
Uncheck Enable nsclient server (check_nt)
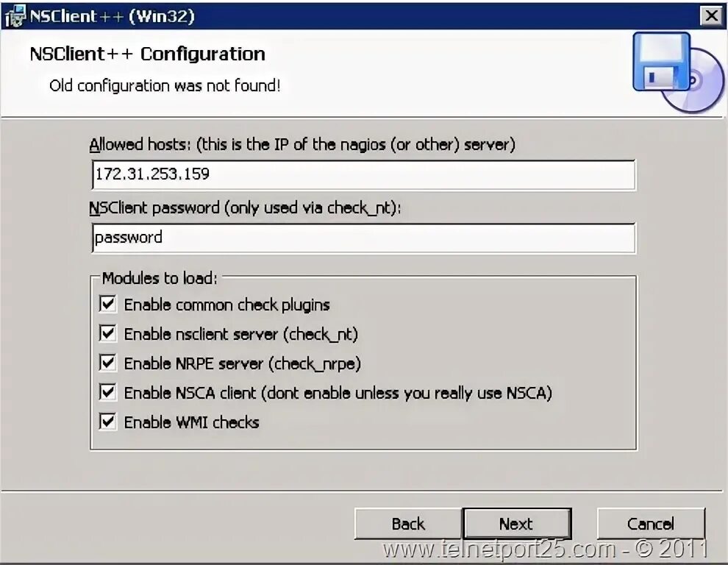pyautogui.click(x=107, y=333)
